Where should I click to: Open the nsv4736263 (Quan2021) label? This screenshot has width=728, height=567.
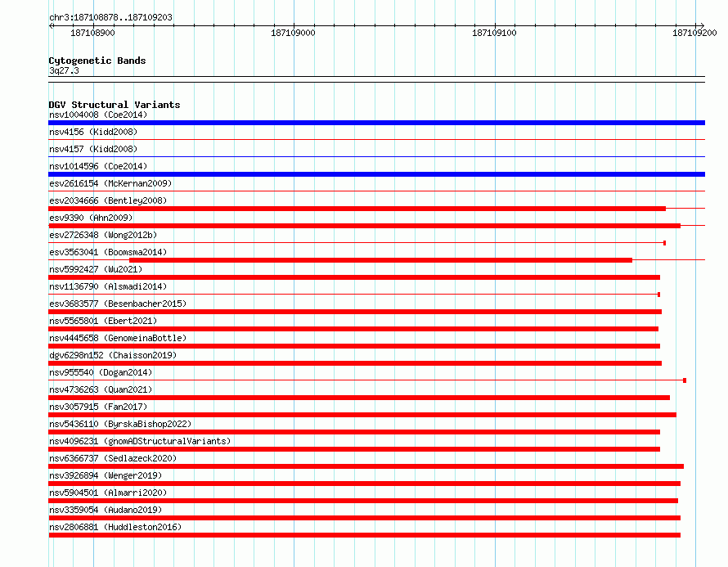tap(101, 389)
